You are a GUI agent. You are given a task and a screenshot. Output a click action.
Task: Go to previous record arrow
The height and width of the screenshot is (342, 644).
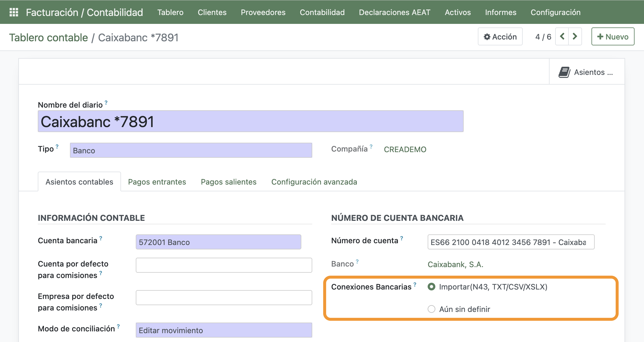pyautogui.click(x=562, y=37)
